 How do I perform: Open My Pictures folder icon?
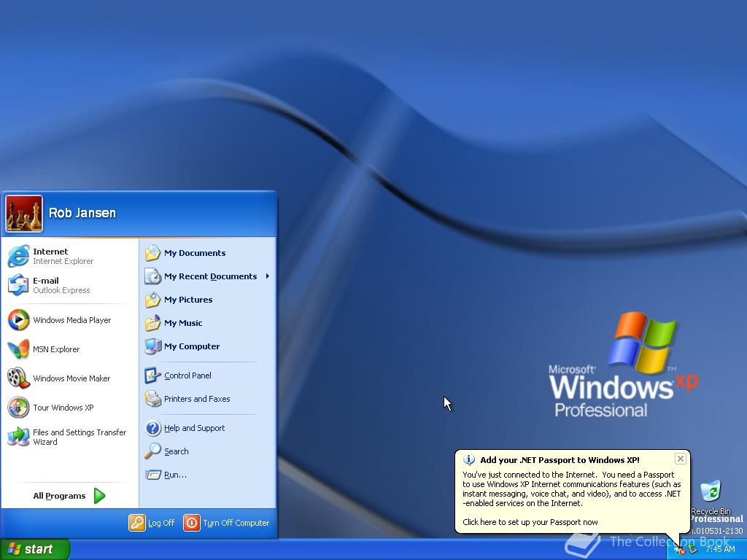(x=152, y=300)
